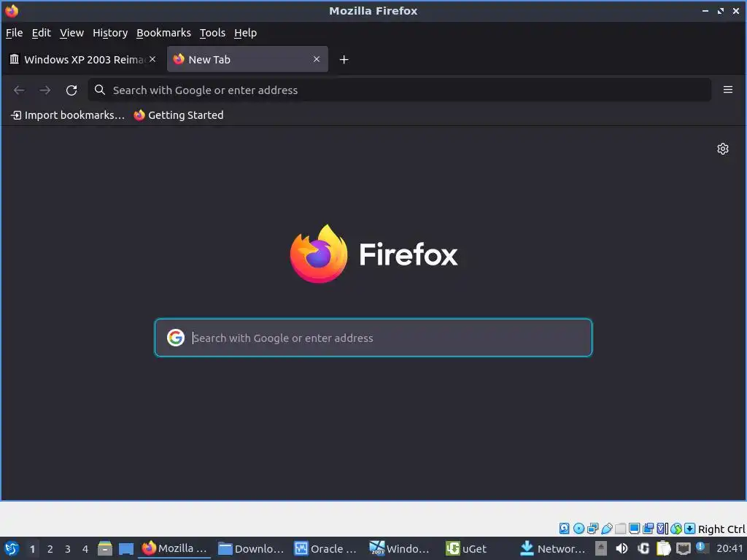
Task: Click VirtualBox shared folders status icon
Action: [620, 528]
